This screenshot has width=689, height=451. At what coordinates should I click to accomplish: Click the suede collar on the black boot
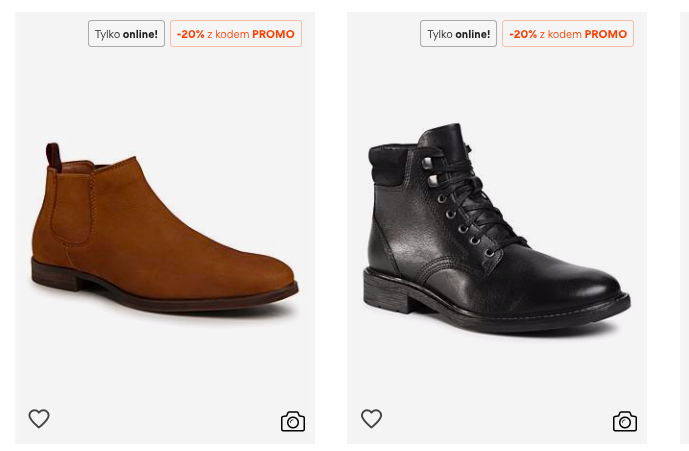point(390,165)
